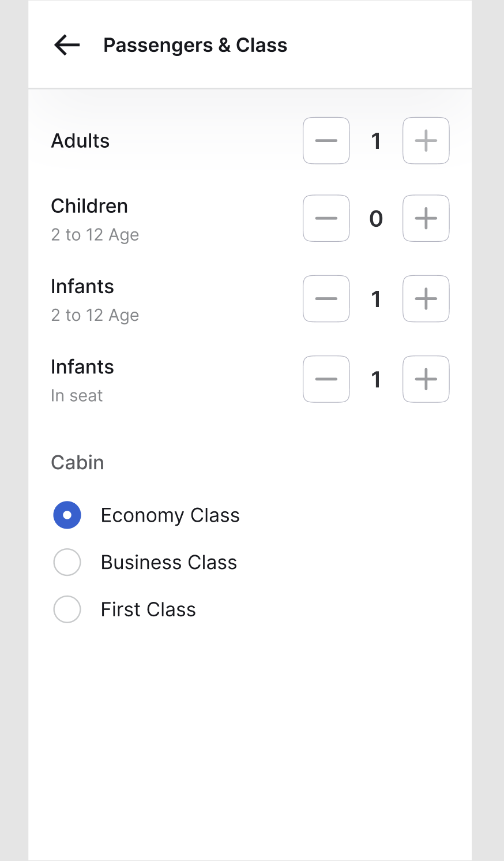Reduce Infants in seat with minus
The height and width of the screenshot is (861, 504).
[326, 379]
